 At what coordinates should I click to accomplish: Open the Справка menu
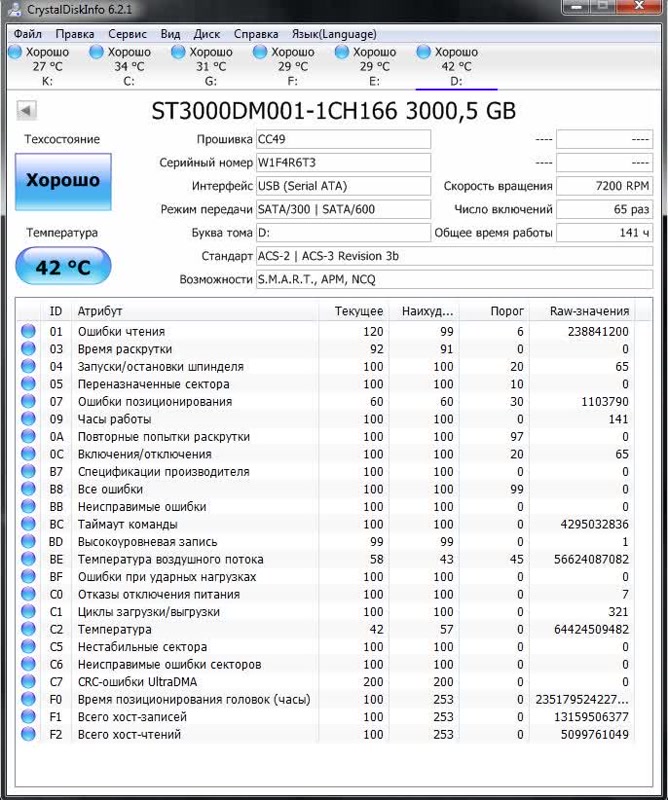[256, 34]
